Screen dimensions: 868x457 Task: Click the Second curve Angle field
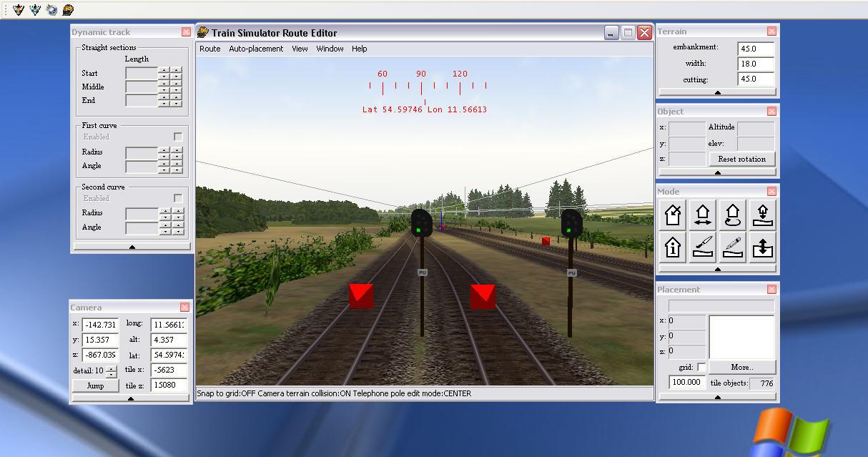click(142, 227)
